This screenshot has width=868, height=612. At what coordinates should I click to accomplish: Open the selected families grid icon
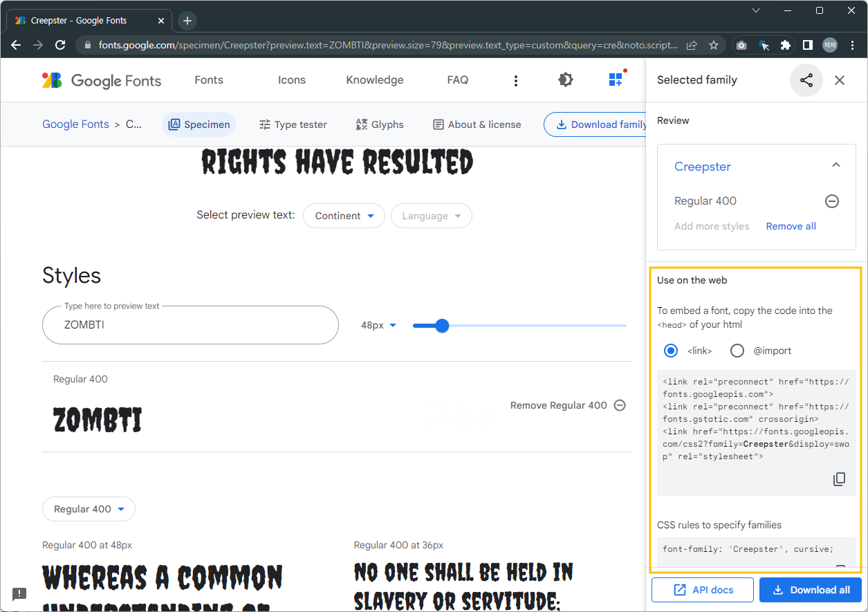(x=616, y=79)
